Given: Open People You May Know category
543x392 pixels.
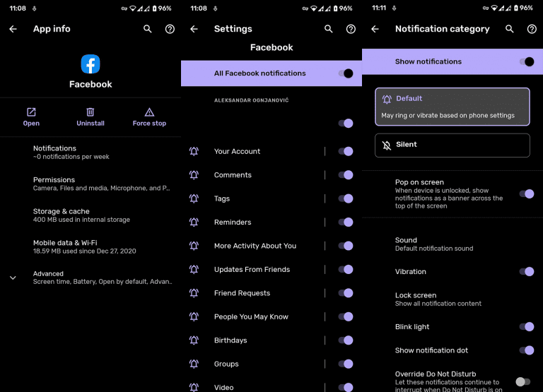Looking at the screenshot, I should point(251,316).
